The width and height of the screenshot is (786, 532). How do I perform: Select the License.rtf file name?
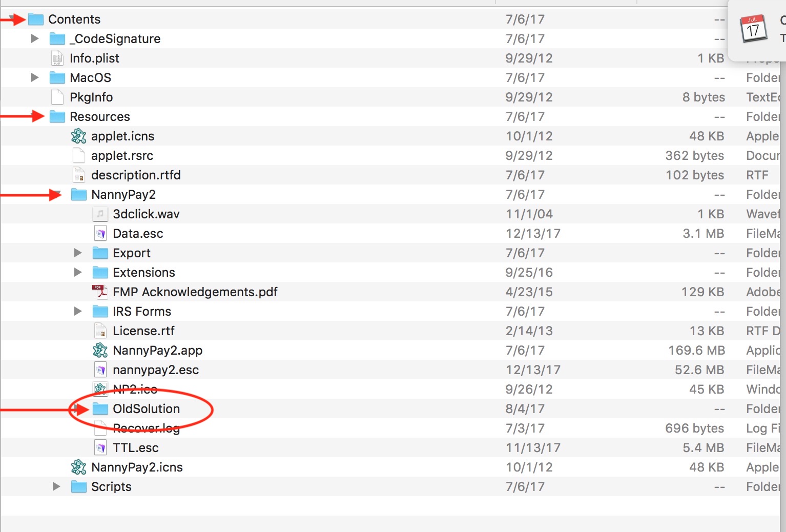click(143, 331)
